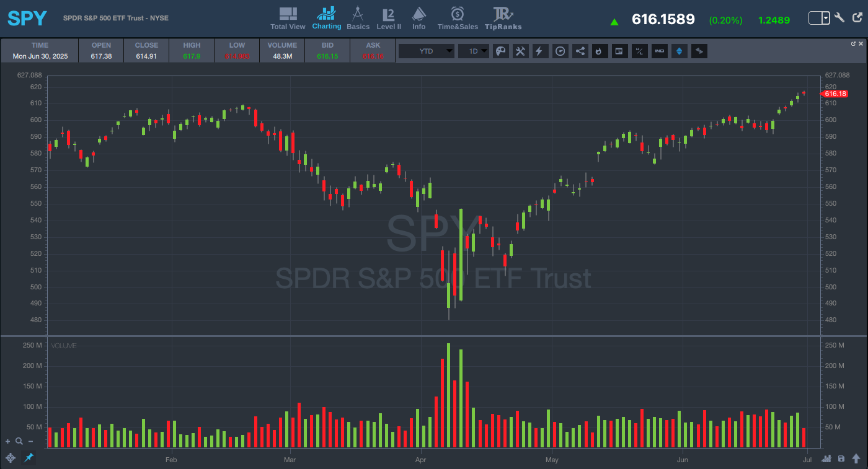Open the chart color palette settings
Screen dimensions: 868x469
tap(501, 51)
